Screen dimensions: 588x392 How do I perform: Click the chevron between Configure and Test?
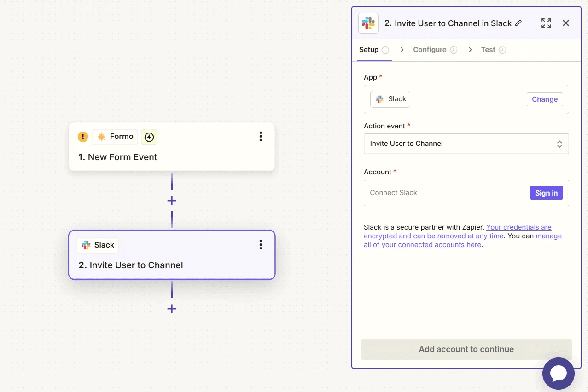[470, 50]
